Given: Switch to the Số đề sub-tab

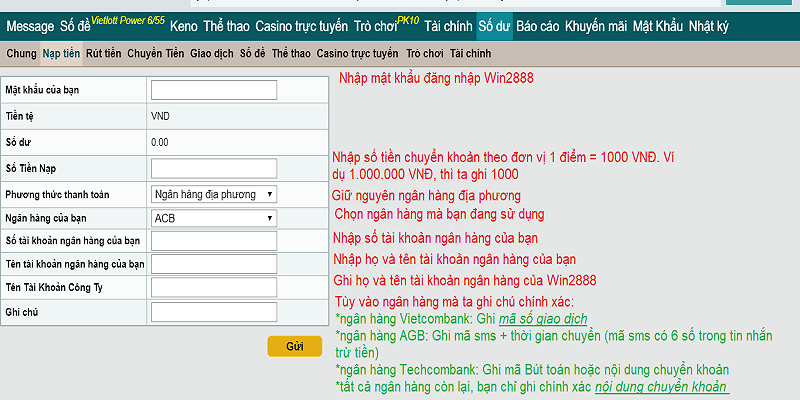Looking at the screenshot, I should point(253,54).
